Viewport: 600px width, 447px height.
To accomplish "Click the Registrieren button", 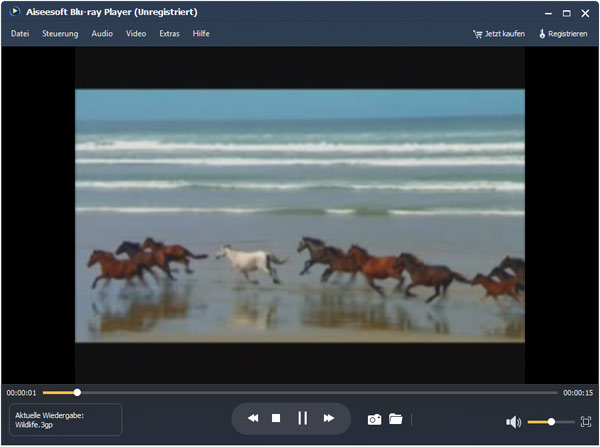I will 563,34.
